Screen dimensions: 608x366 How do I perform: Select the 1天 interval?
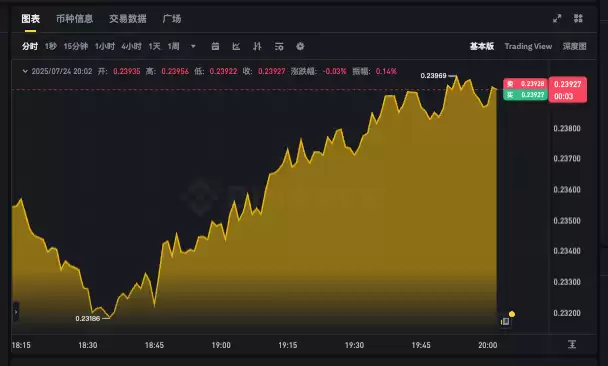click(x=154, y=47)
